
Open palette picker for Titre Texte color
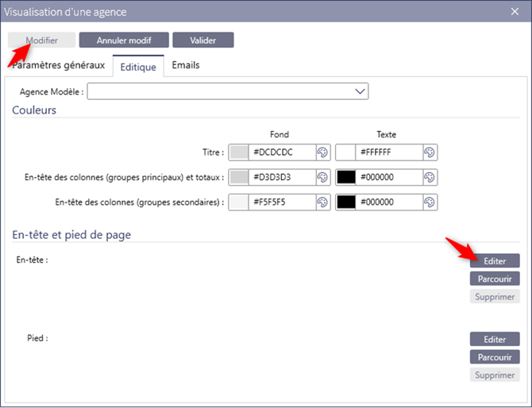point(430,152)
